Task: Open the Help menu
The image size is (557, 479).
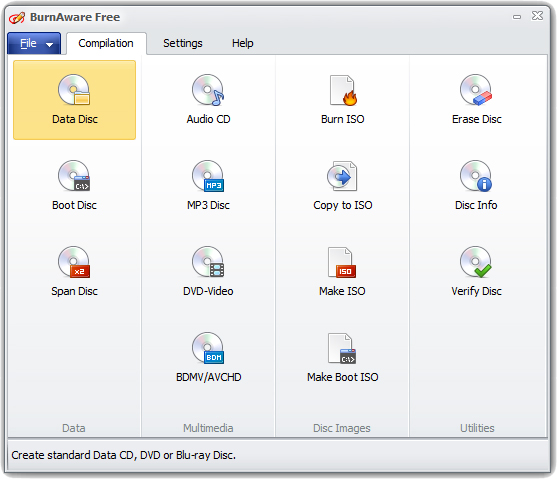Action: point(243,43)
